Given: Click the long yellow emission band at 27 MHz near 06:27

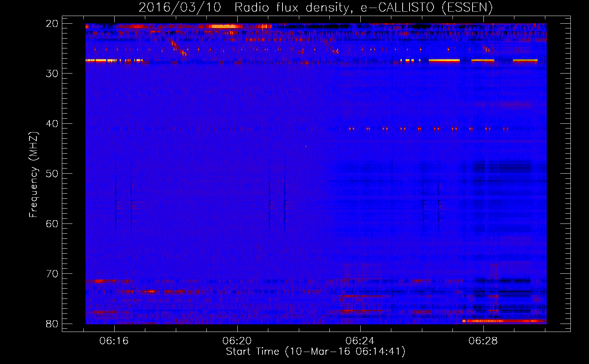Looking at the screenshot, I should (444, 60).
